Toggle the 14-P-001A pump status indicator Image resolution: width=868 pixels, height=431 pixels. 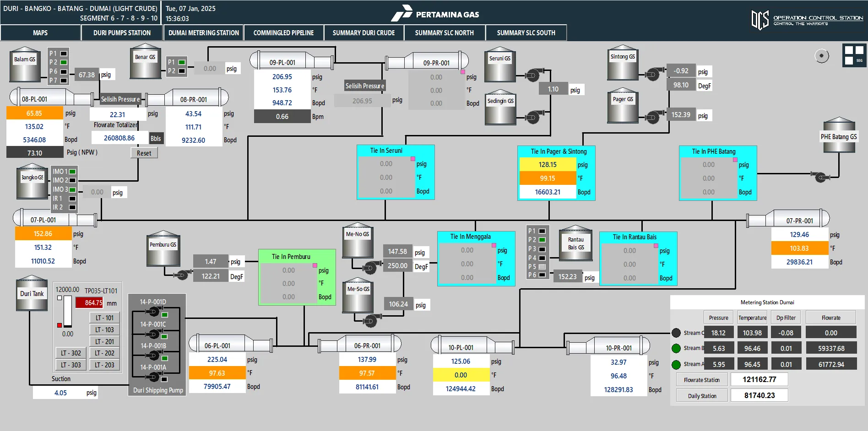coord(164,379)
